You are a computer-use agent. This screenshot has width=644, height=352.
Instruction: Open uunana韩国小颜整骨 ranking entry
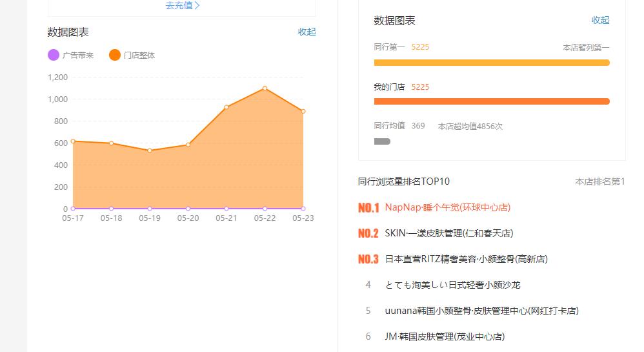[x=482, y=311]
